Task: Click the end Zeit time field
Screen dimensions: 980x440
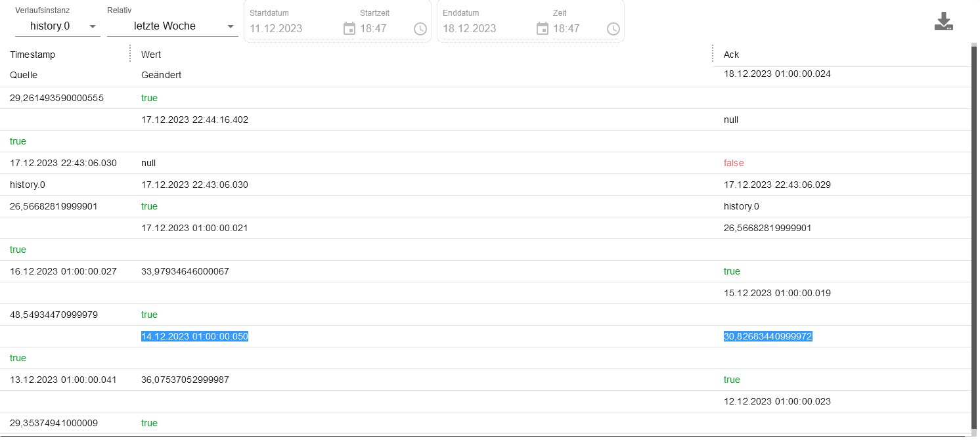Action: pyautogui.click(x=576, y=28)
